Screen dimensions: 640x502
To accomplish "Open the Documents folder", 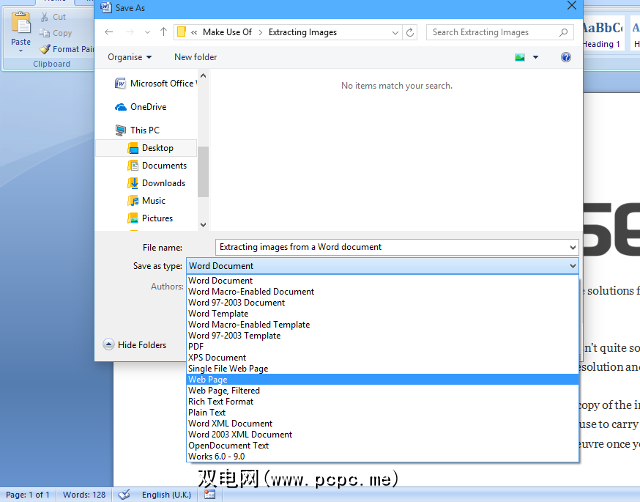I will [x=157, y=166].
